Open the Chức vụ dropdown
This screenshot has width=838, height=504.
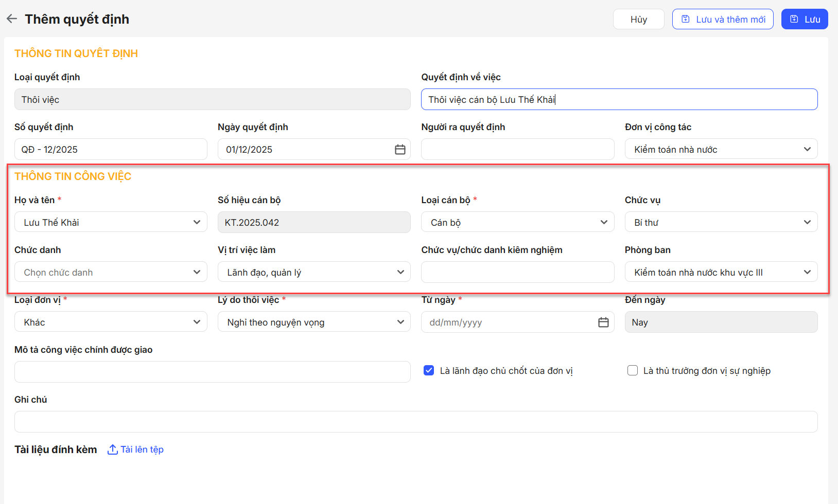(721, 223)
